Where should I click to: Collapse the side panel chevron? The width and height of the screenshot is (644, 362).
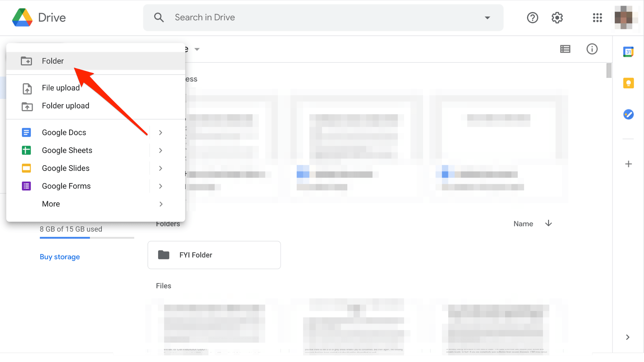[628, 337]
